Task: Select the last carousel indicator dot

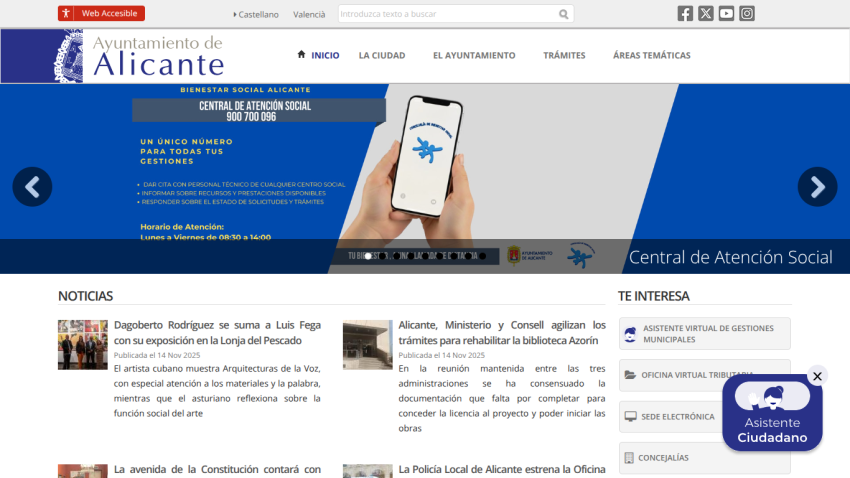Action: [x=482, y=256]
